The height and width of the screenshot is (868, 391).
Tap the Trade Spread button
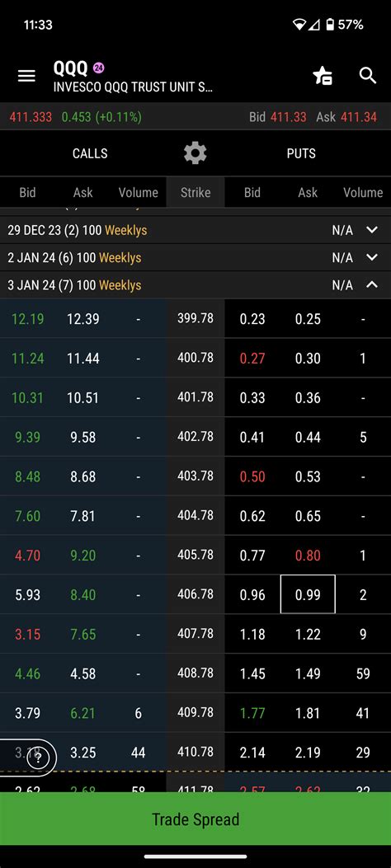[x=195, y=819]
